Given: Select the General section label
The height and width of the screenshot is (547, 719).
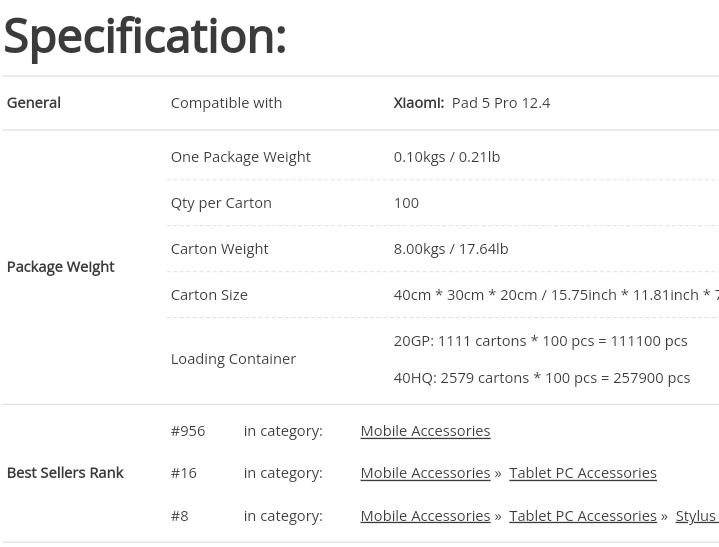Looking at the screenshot, I should pyautogui.click(x=34, y=103).
